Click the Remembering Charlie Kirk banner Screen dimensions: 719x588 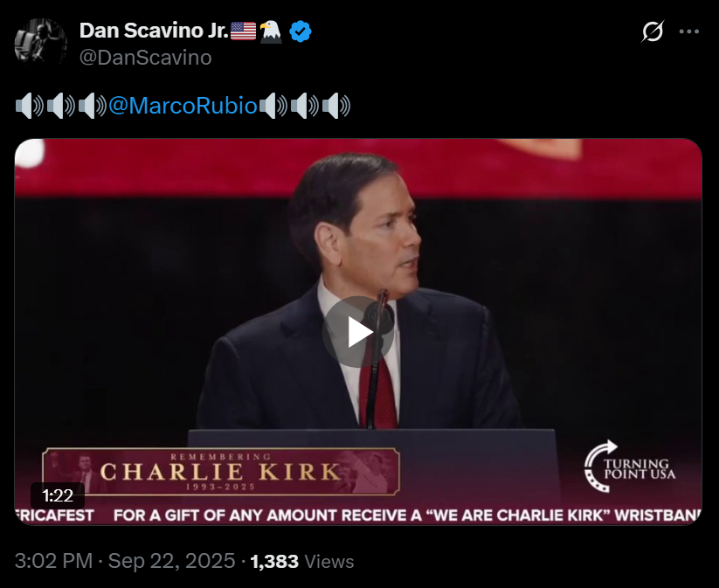point(221,472)
